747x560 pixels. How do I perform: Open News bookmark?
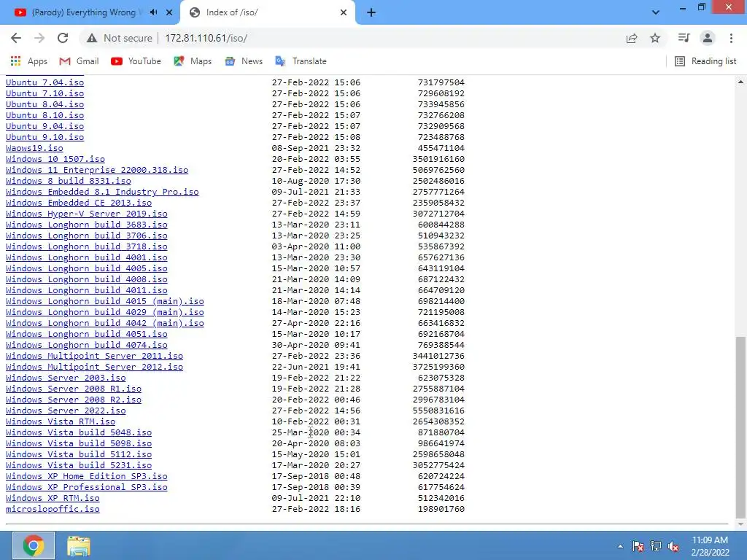(x=244, y=61)
